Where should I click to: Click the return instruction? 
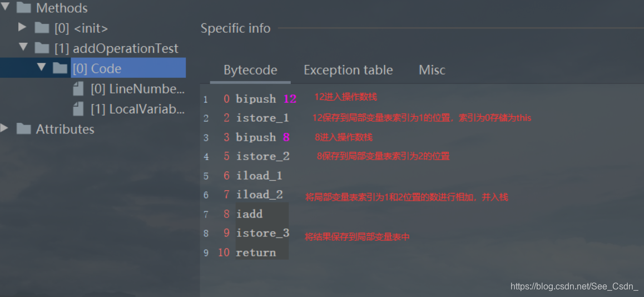click(255, 253)
